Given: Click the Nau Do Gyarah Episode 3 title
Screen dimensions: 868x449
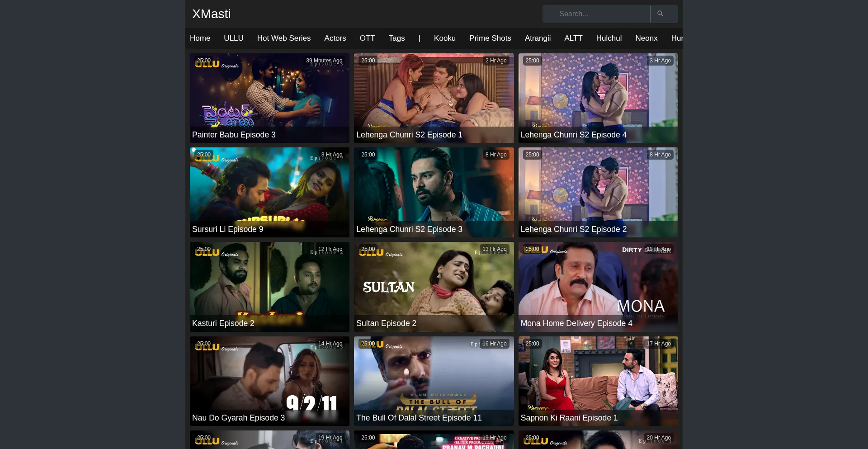Looking at the screenshot, I should [x=238, y=418].
